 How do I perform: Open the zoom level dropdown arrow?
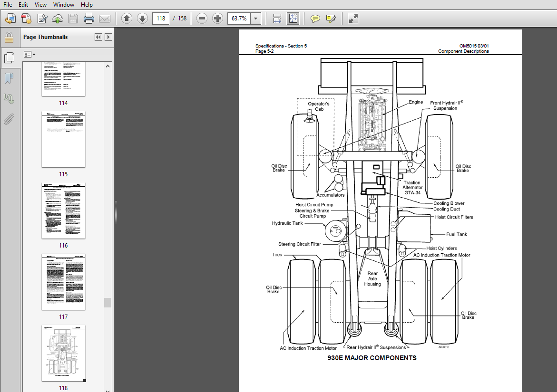[x=256, y=19]
